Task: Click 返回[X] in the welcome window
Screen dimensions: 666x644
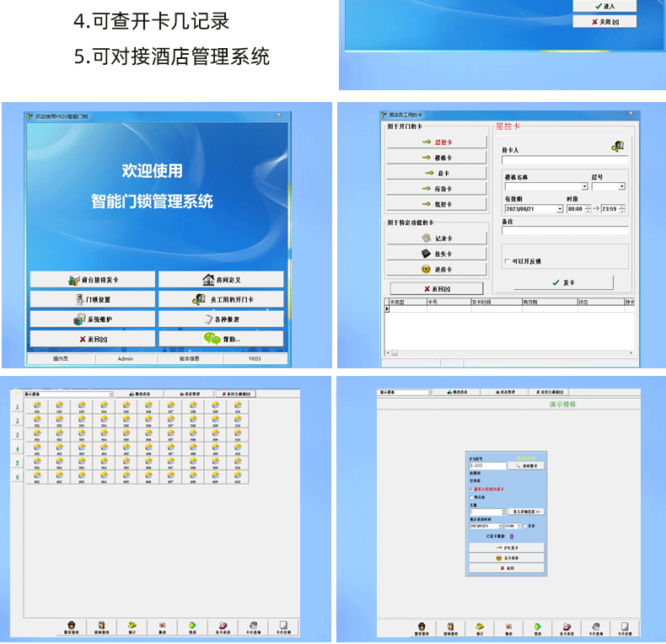Action: click(x=93, y=339)
